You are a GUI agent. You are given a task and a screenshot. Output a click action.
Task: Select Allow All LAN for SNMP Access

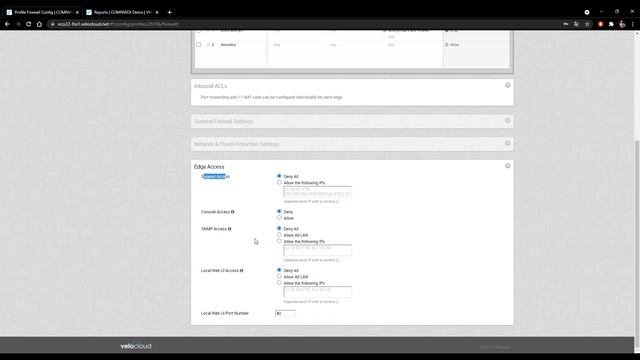coord(279,235)
